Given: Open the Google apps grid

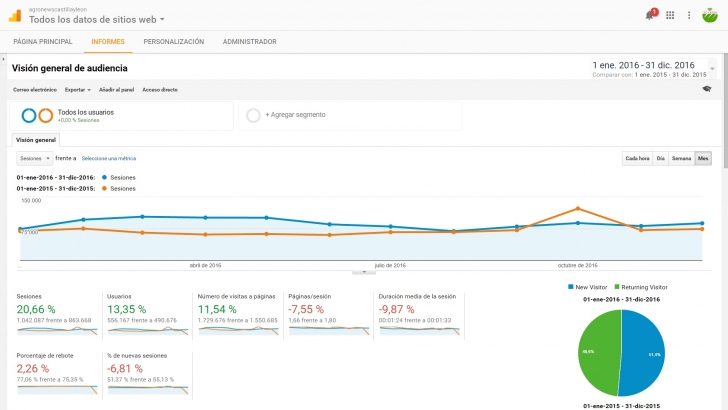Looking at the screenshot, I should [x=670, y=15].
